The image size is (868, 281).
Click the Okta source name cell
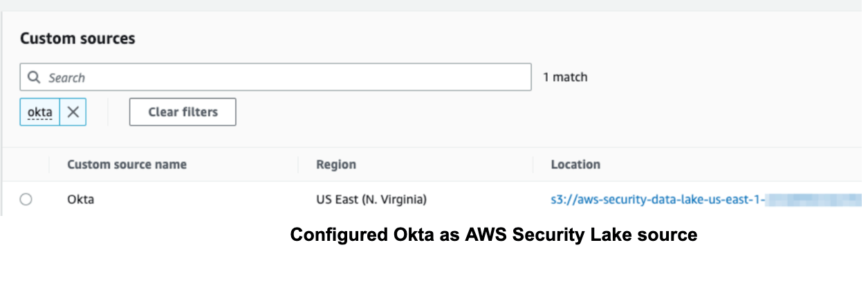(80, 200)
